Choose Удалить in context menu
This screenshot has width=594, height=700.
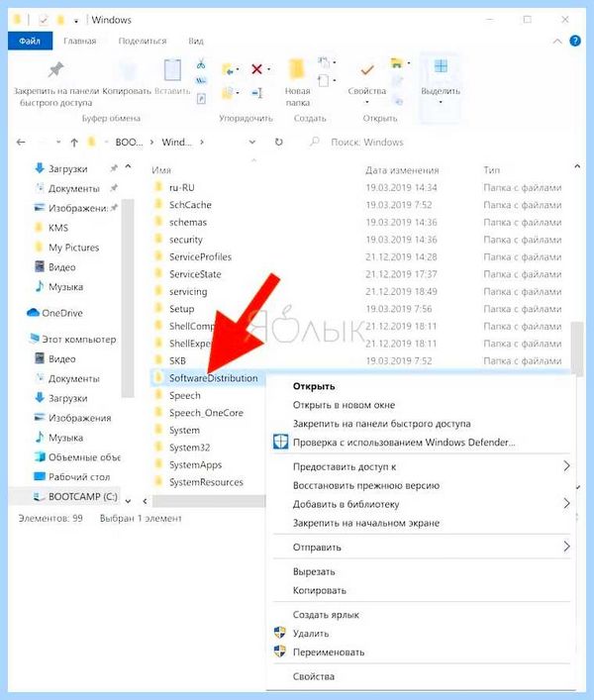pos(311,634)
